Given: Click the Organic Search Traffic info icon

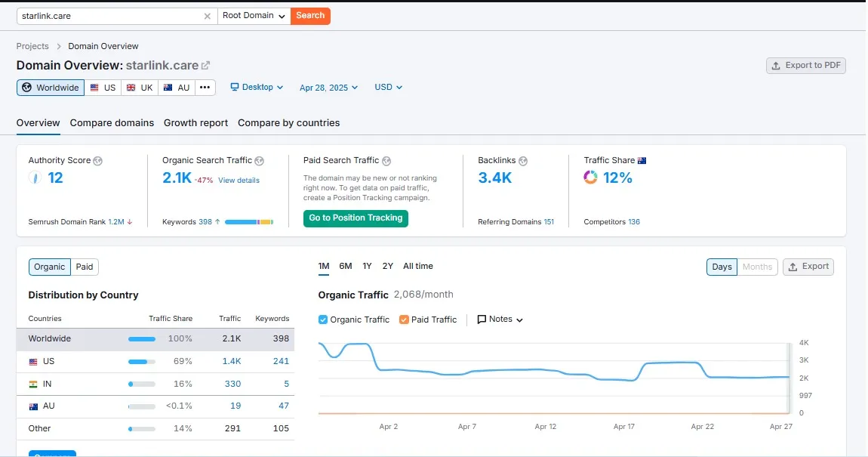Looking at the screenshot, I should [259, 161].
